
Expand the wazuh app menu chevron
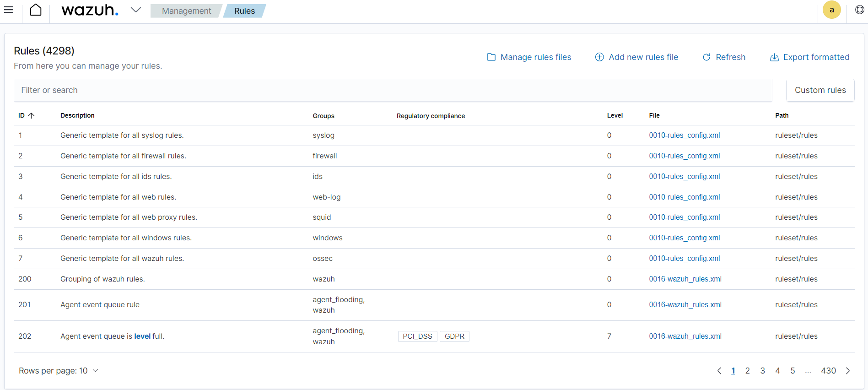(x=136, y=10)
